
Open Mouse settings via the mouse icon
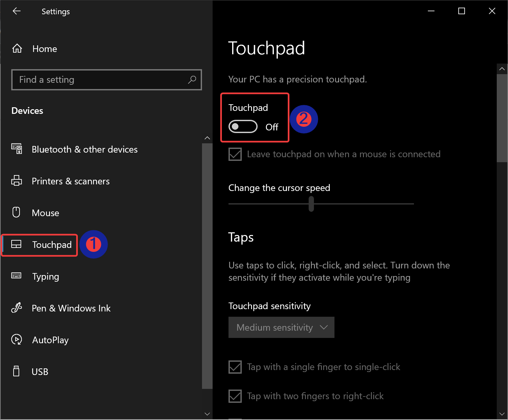point(17,212)
